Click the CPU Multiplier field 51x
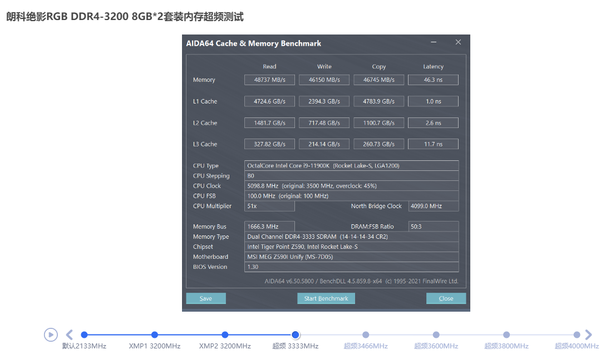The image size is (615, 364). coord(269,206)
